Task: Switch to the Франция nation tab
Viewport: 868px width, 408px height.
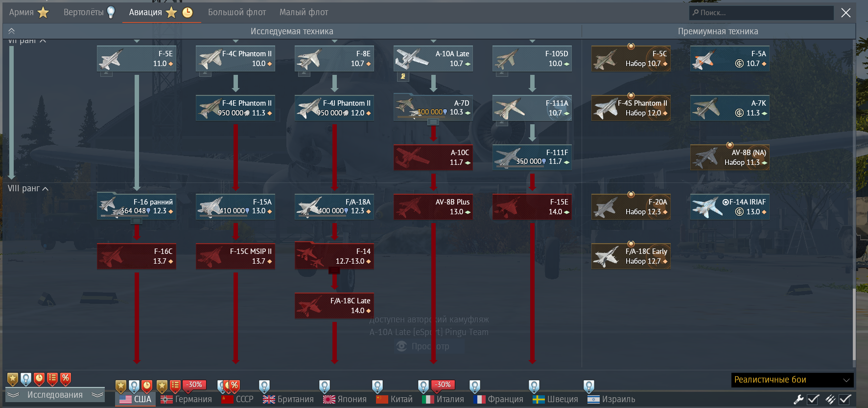Action: click(498, 399)
